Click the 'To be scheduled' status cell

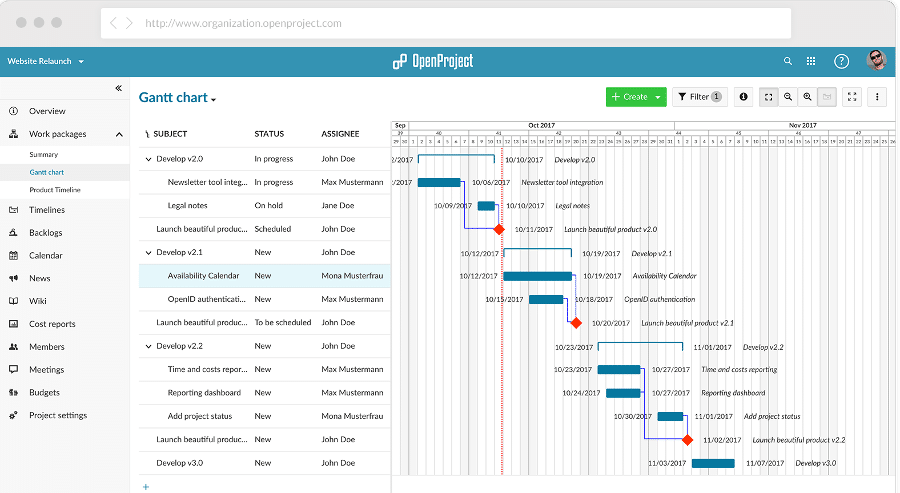[283, 323]
